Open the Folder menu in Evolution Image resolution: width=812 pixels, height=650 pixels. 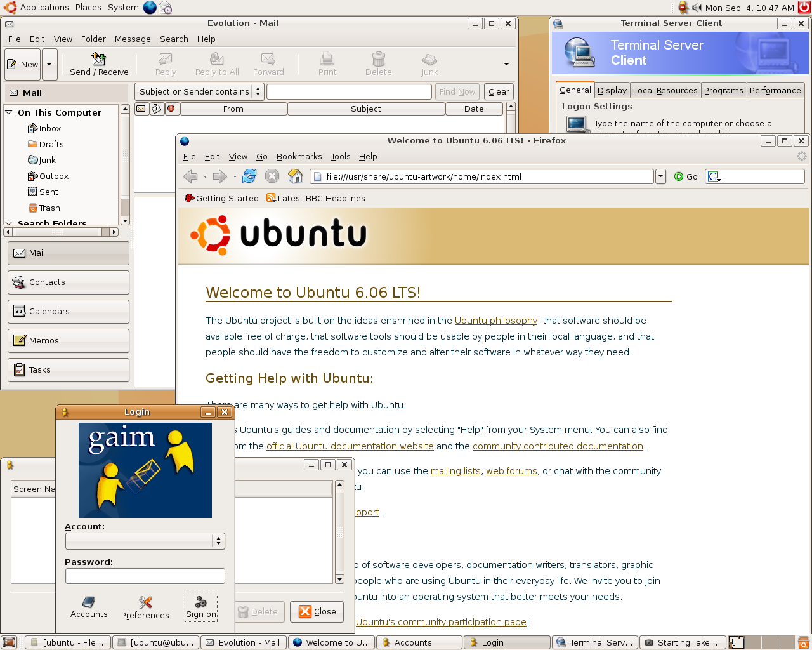pos(93,39)
